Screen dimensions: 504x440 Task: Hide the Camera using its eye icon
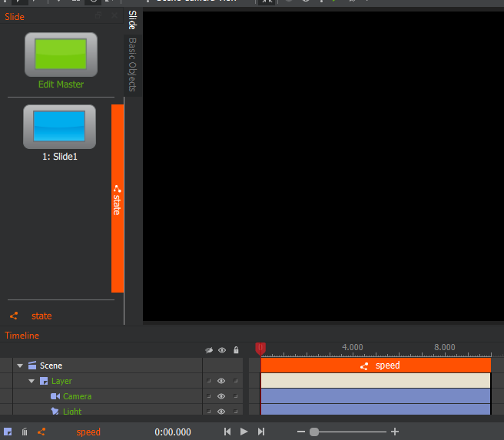click(x=221, y=396)
